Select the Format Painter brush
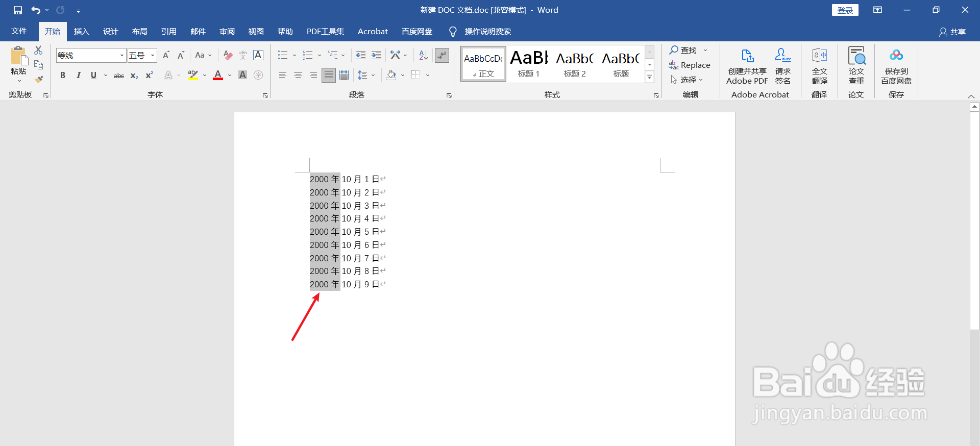The height and width of the screenshot is (446, 980). coord(38,79)
